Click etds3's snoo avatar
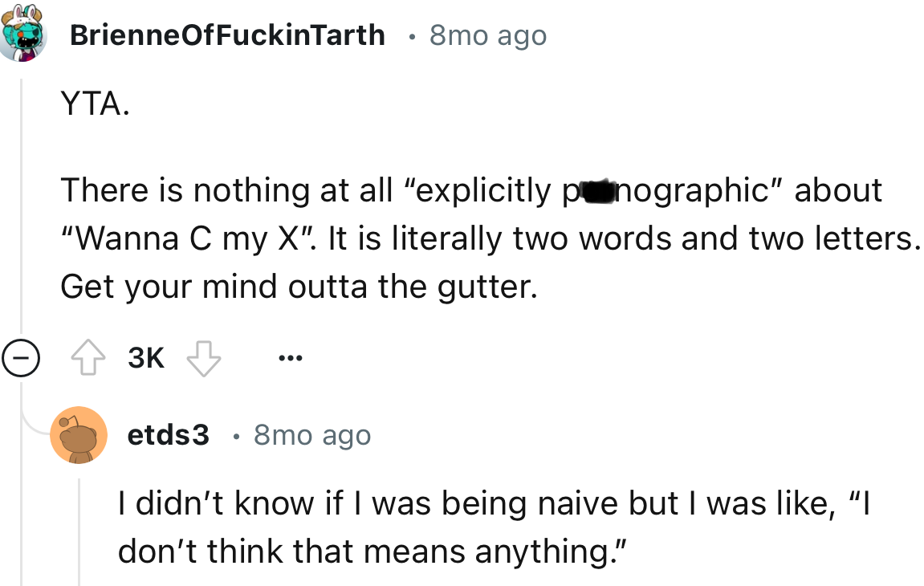Screen dimensions: 924x586 coord(80,434)
